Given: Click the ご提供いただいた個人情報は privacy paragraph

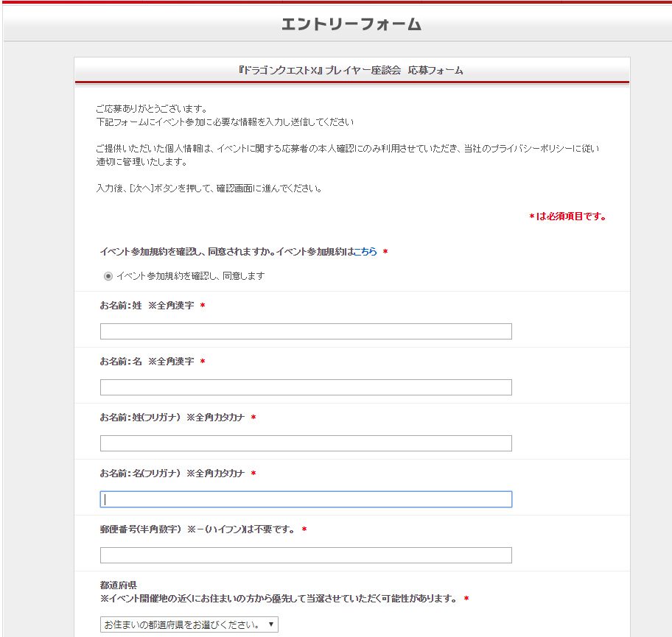Looking at the screenshot, I should click(348, 155).
